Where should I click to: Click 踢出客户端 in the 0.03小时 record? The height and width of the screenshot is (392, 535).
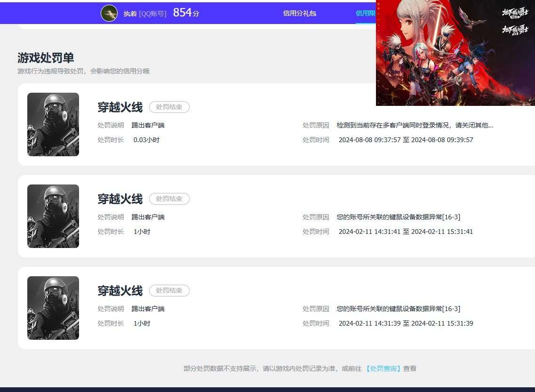[x=148, y=125]
